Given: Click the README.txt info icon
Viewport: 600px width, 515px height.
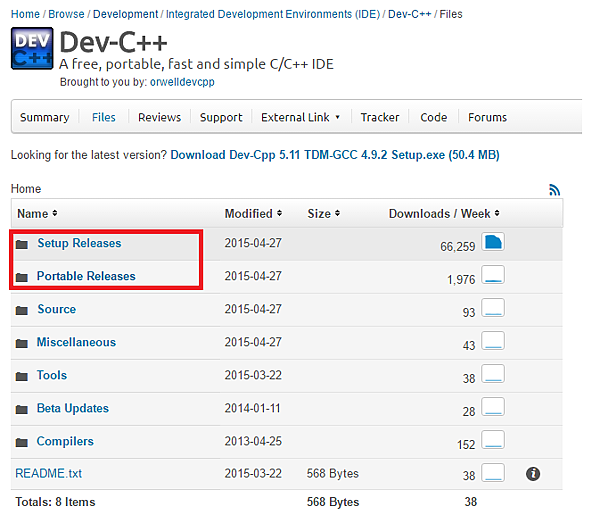Looking at the screenshot, I should pos(533,474).
